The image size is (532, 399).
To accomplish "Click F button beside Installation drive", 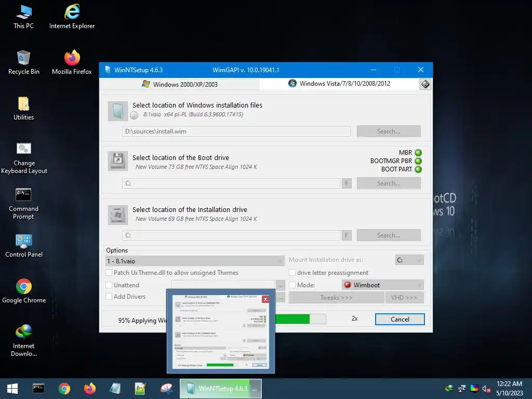I will (347, 235).
